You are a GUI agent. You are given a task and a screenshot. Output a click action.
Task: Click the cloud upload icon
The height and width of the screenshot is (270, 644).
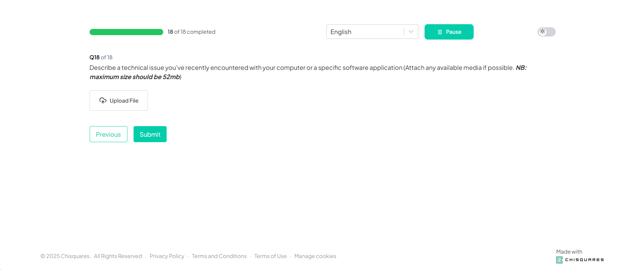coord(103,101)
